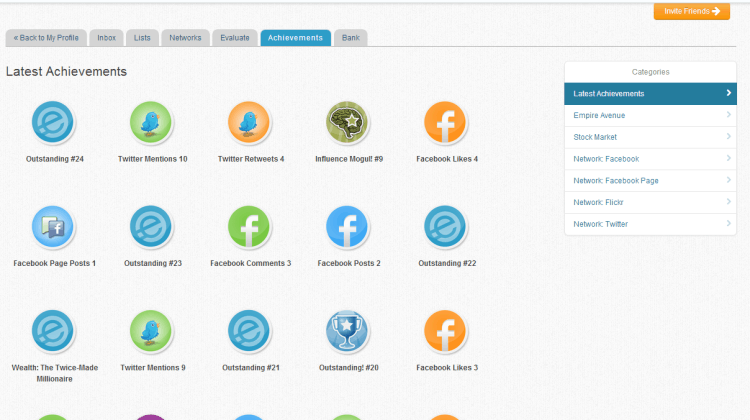Click chevron on Empire Avenue row

[x=728, y=115]
